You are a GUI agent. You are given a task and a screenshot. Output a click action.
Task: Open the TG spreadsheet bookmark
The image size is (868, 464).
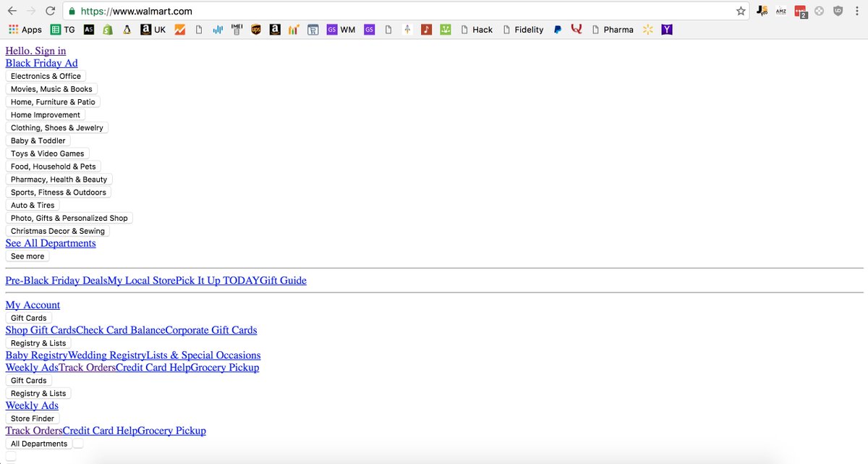pyautogui.click(x=63, y=30)
